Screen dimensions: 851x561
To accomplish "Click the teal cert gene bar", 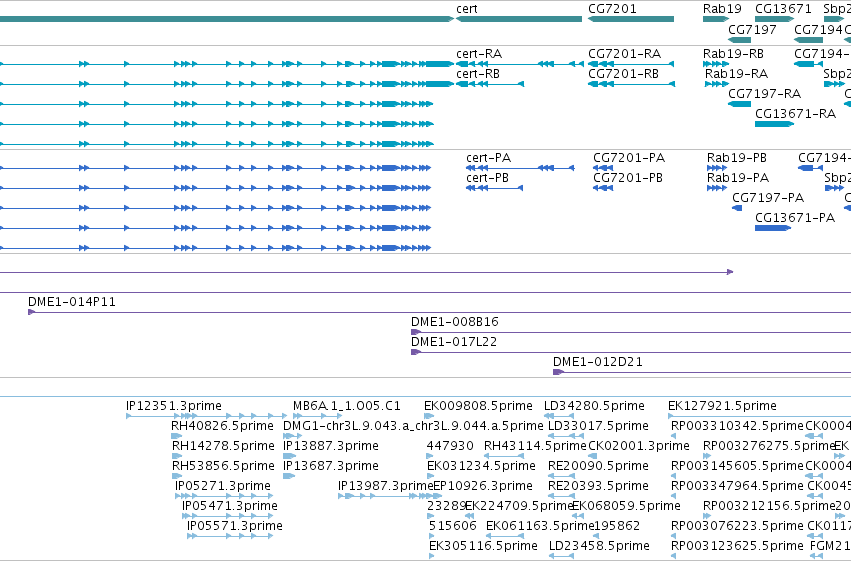I will [x=519, y=19].
